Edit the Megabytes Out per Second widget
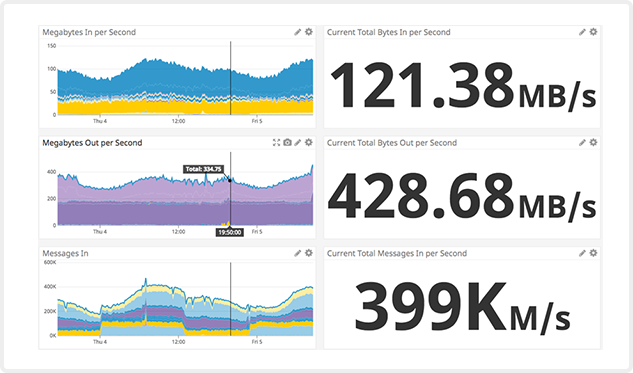Screen dimensions: 633x373 coord(298,142)
